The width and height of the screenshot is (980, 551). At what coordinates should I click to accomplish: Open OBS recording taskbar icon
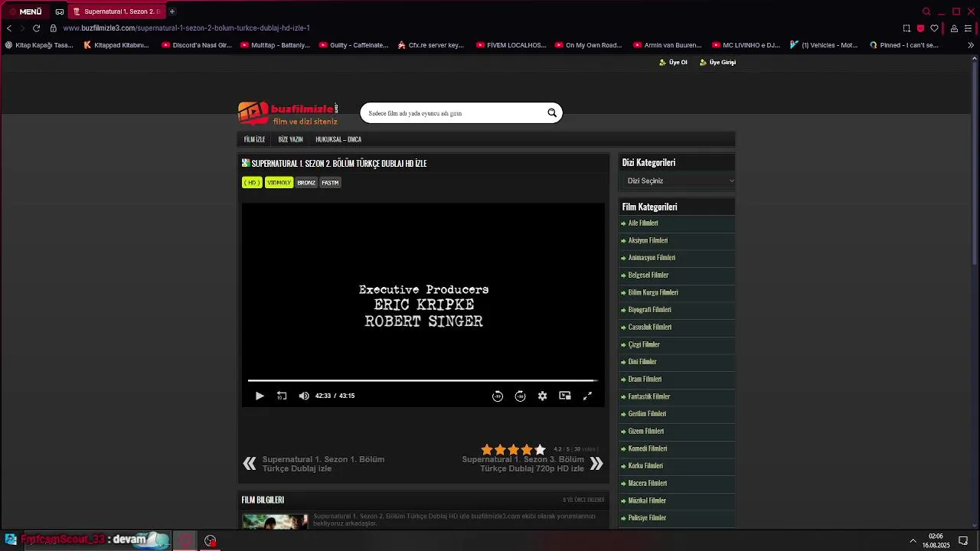[210, 541]
